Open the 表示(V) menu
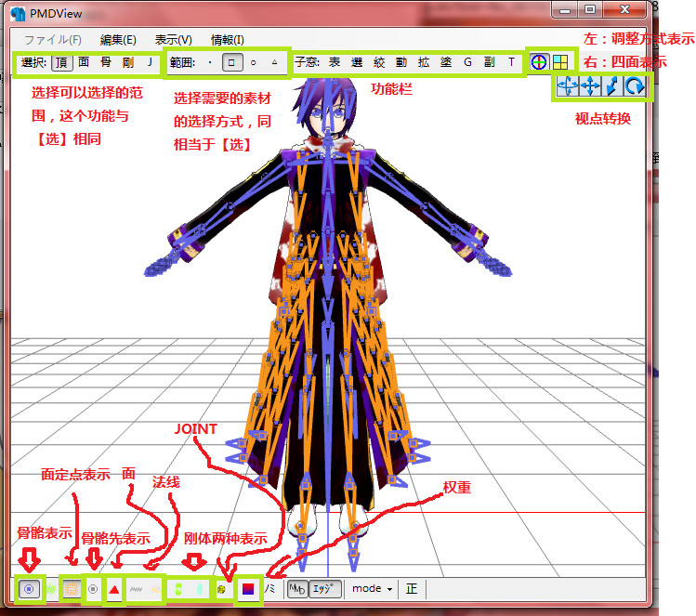Image resolution: width=696 pixels, height=616 pixels. point(173,40)
